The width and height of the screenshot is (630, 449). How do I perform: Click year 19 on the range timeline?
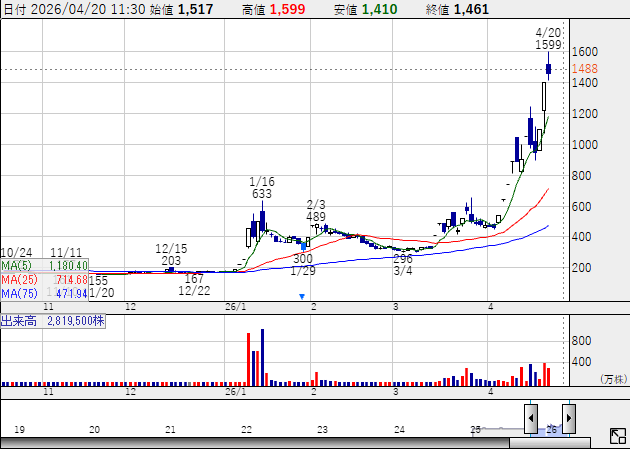19,430
